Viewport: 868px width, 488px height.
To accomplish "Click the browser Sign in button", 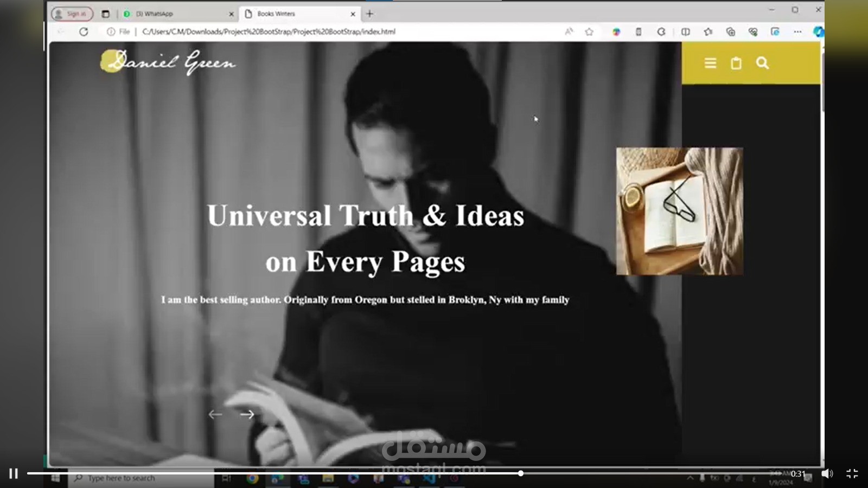I will (72, 14).
